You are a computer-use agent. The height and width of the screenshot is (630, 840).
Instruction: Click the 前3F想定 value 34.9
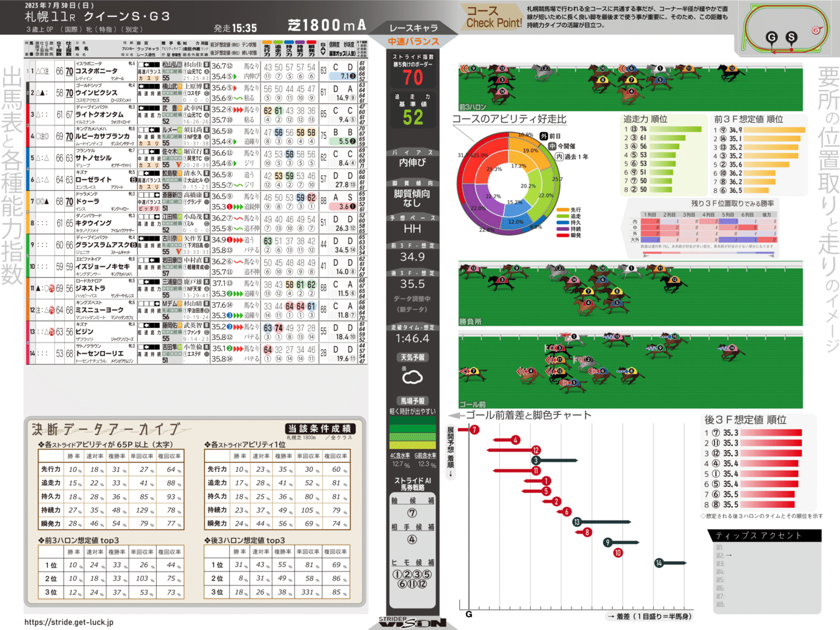click(x=412, y=257)
